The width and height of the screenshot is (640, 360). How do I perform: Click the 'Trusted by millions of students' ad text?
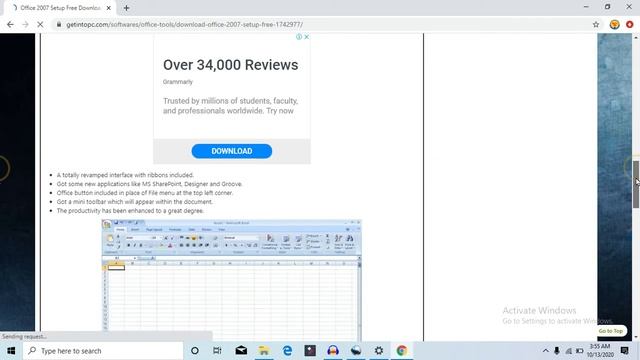pos(231,106)
